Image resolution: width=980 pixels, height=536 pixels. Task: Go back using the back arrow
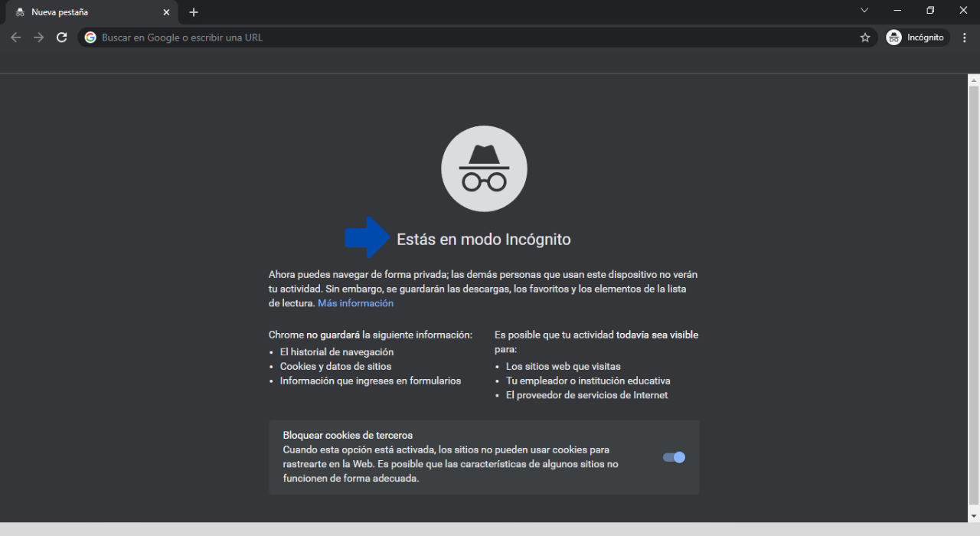click(16, 38)
